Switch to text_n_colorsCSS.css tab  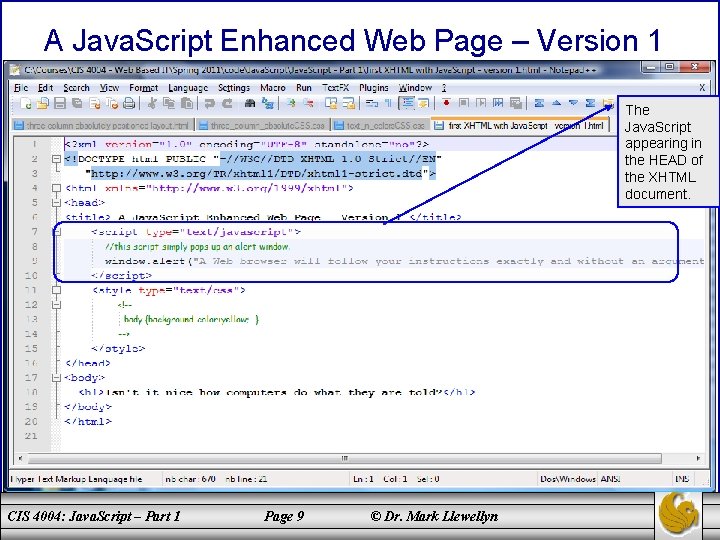tap(379, 125)
